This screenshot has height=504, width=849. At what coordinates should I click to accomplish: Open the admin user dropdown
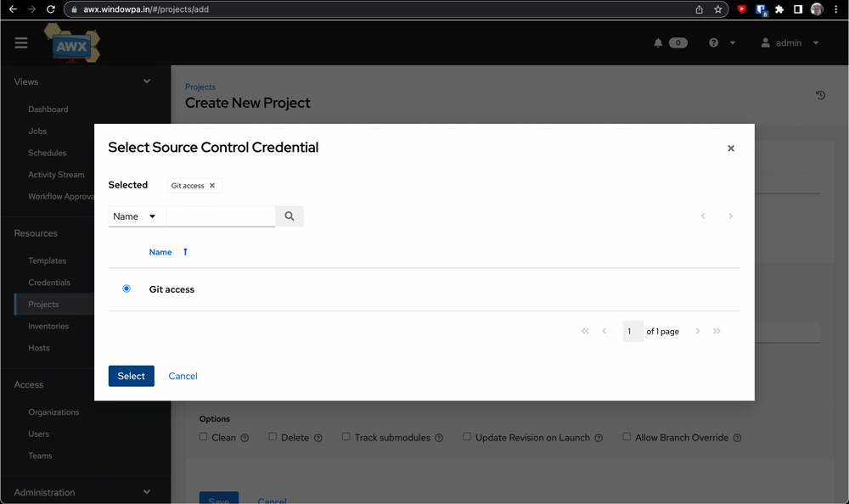pyautogui.click(x=790, y=43)
